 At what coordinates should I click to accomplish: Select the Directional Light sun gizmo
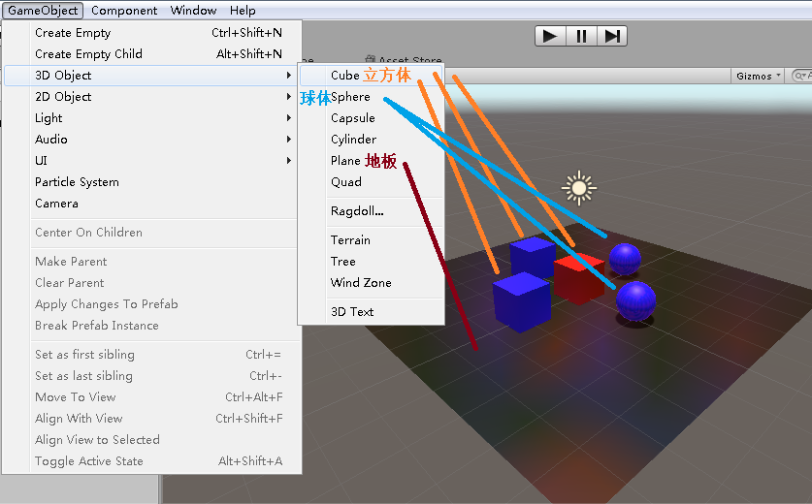tap(579, 188)
